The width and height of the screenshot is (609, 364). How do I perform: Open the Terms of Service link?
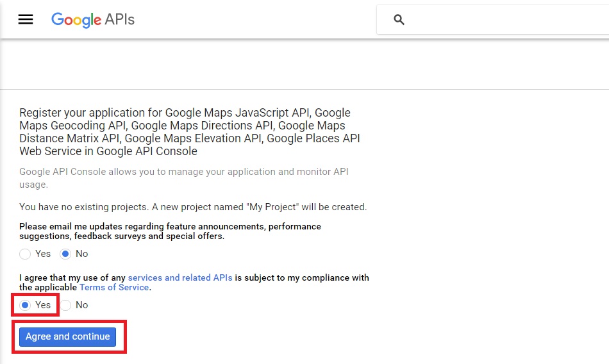(114, 288)
